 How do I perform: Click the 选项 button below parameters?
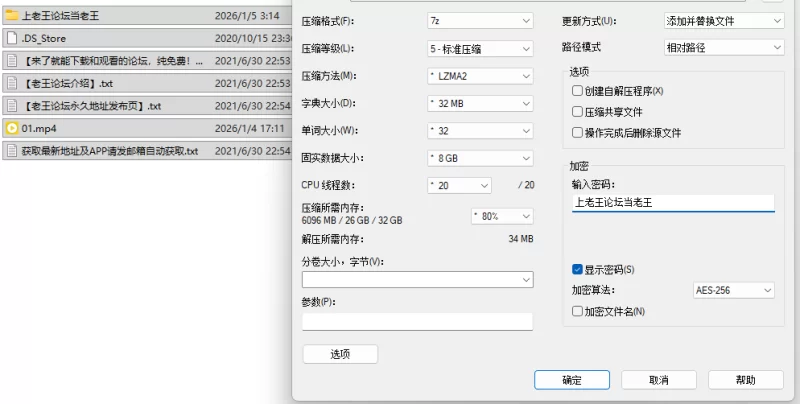tap(340, 354)
